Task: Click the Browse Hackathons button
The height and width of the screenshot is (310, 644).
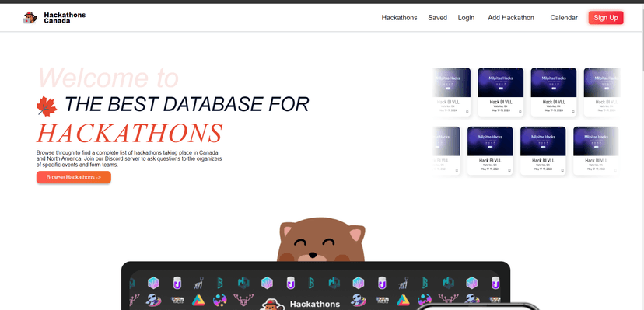Action: 74,177
